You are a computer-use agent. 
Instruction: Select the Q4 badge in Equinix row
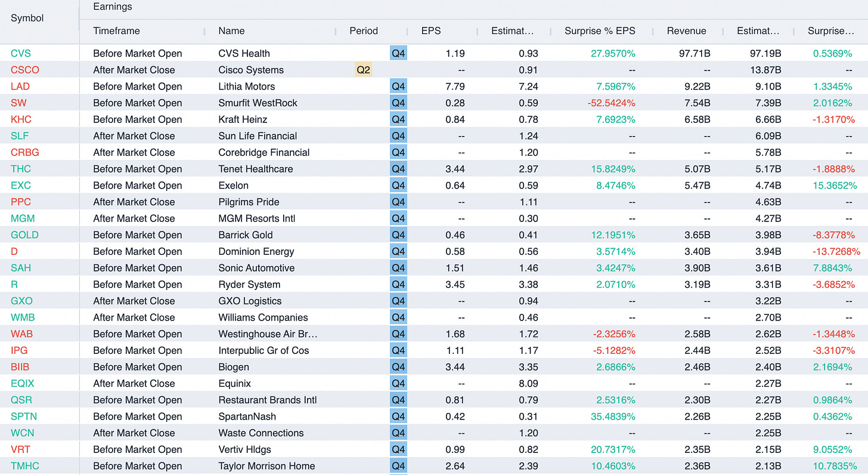[x=398, y=384]
